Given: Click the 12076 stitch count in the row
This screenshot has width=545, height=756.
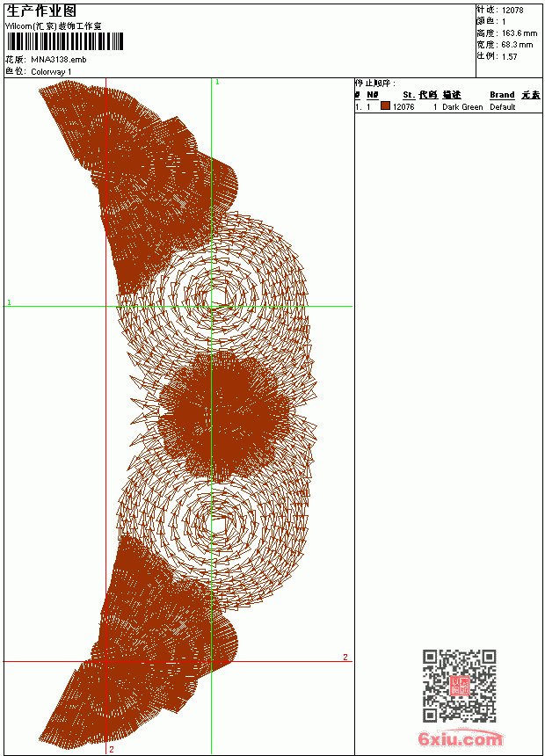Looking at the screenshot, I should pos(403,107).
